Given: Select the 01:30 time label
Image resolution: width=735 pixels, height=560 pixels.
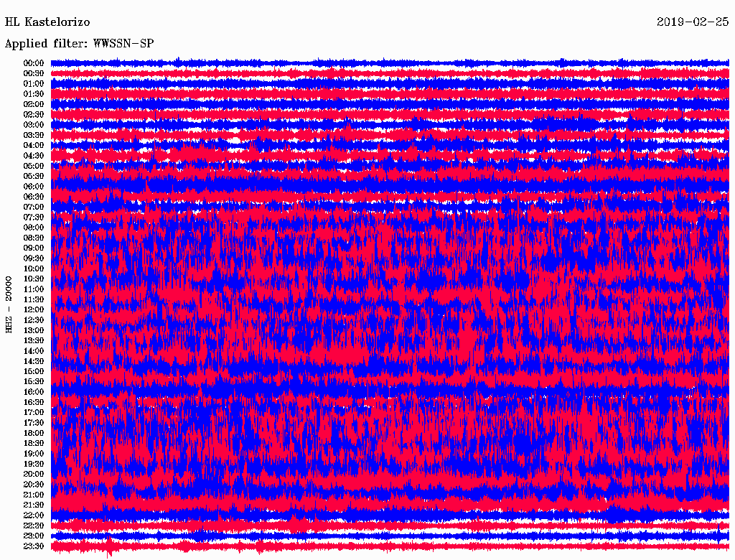Looking at the screenshot, I should [34, 94].
